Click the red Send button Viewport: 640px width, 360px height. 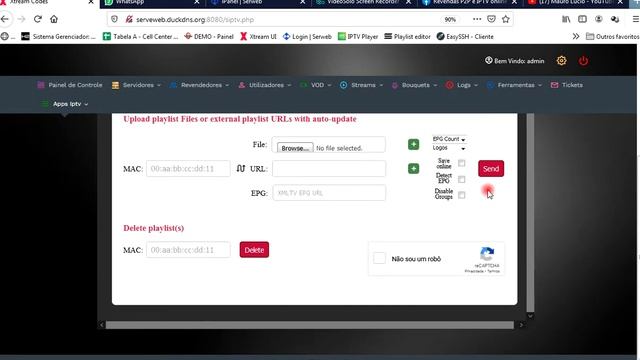491,169
